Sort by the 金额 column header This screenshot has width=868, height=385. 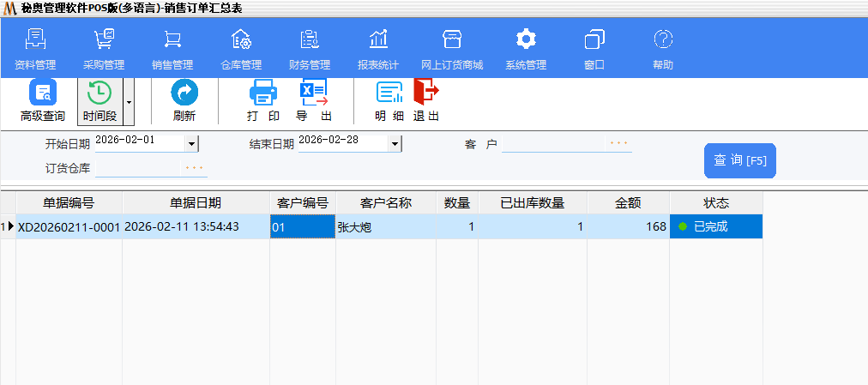click(x=628, y=203)
